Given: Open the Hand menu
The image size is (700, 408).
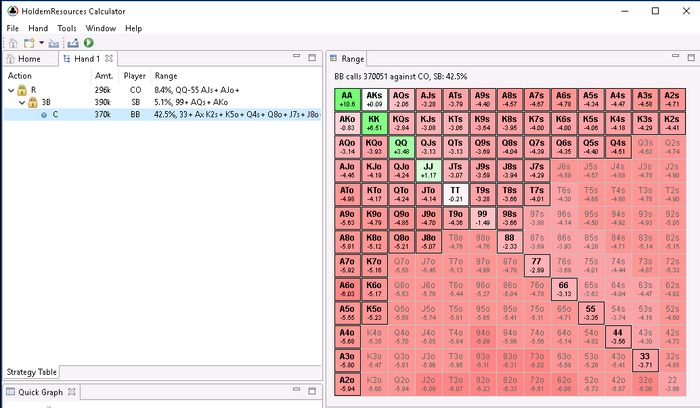Looking at the screenshot, I should [x=38, y=28].
